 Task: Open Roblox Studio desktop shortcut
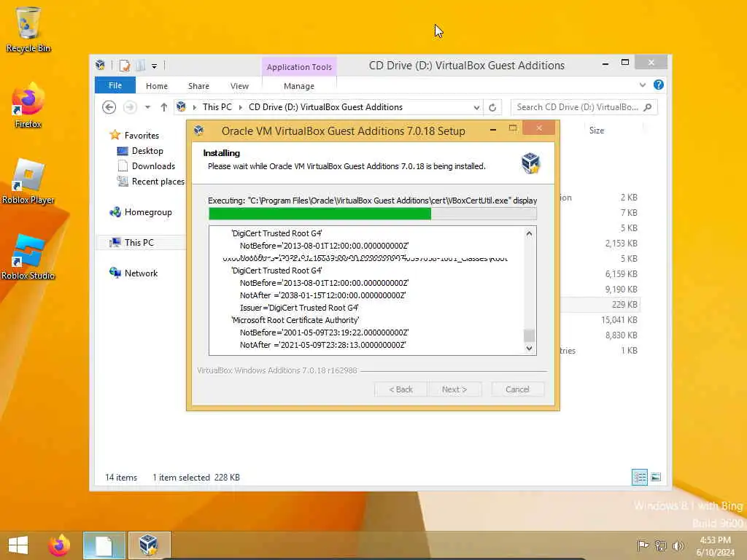[x=28, y=257]
